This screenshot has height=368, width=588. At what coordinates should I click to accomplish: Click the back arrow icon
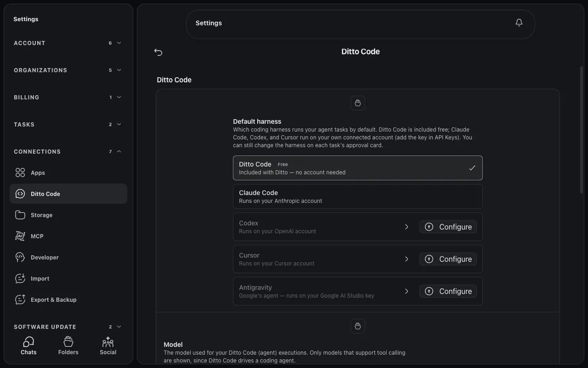[158, 52]
